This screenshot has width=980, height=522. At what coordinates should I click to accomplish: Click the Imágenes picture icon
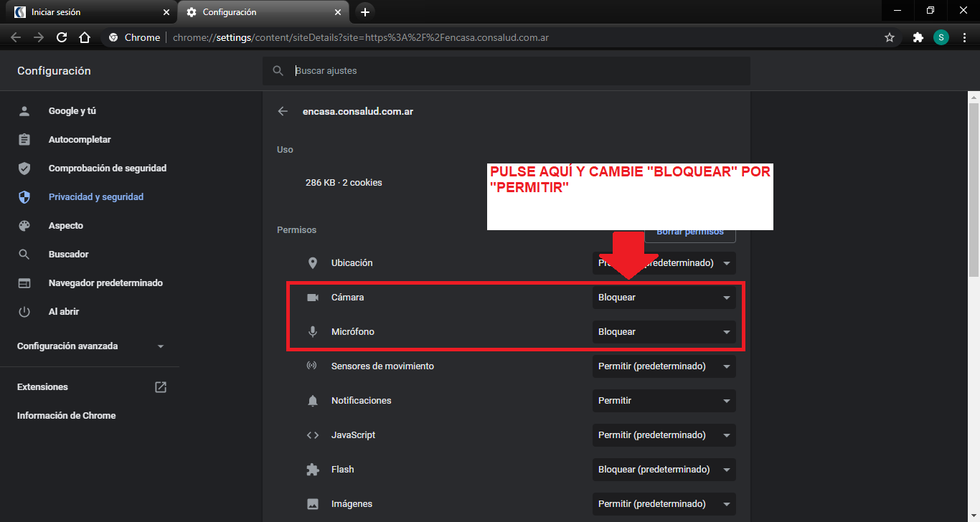(313, 503)
